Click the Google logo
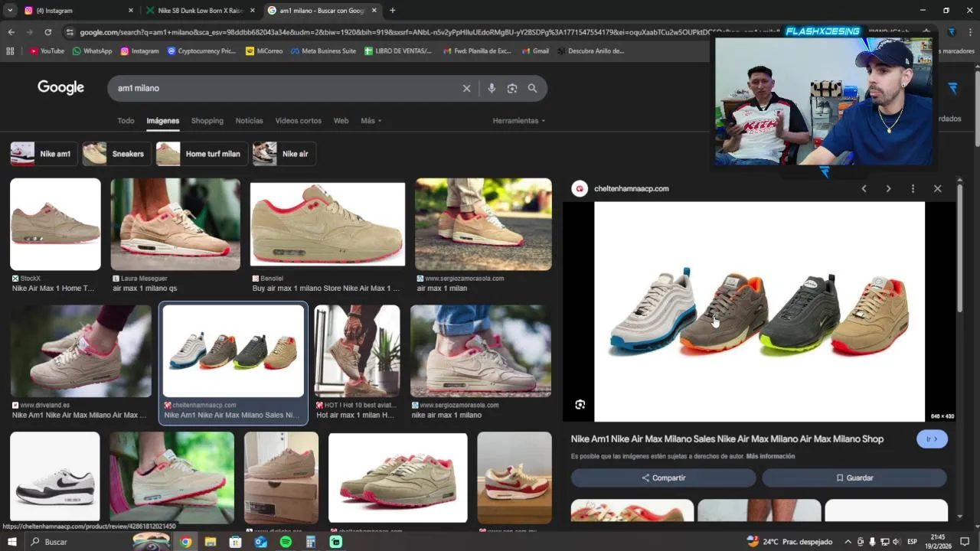The image size is (980, 551). click(60, 87)
